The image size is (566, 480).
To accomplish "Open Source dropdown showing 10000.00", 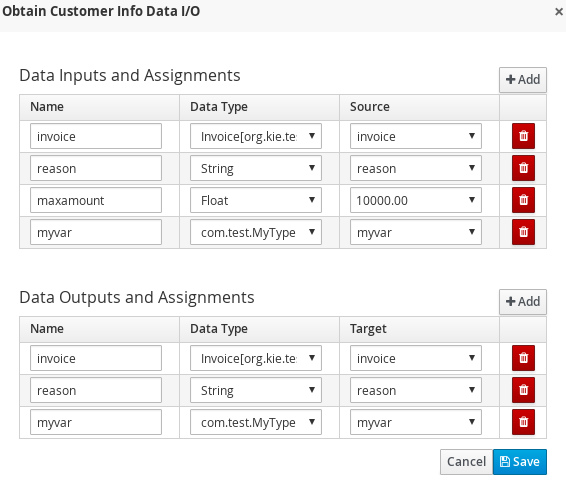I will point(415,200).
